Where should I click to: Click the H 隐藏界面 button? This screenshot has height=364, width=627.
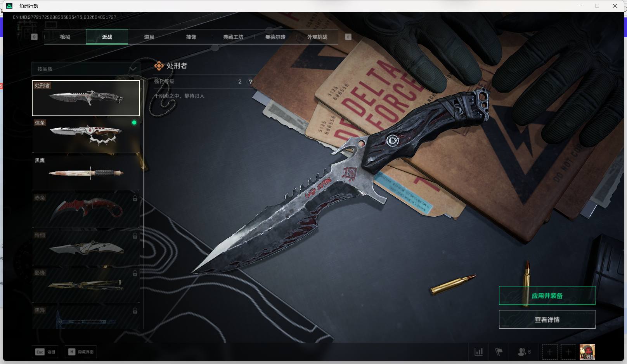81,352
